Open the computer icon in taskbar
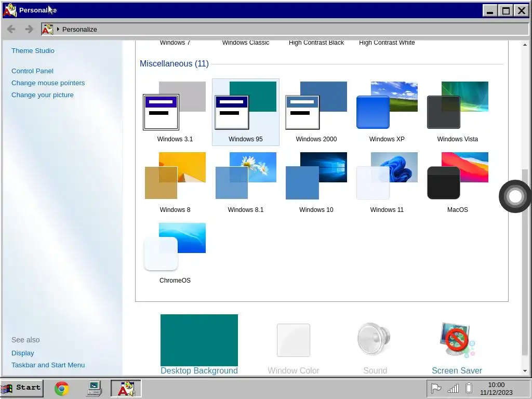This screenshot has width=532, height=399. 95,389
